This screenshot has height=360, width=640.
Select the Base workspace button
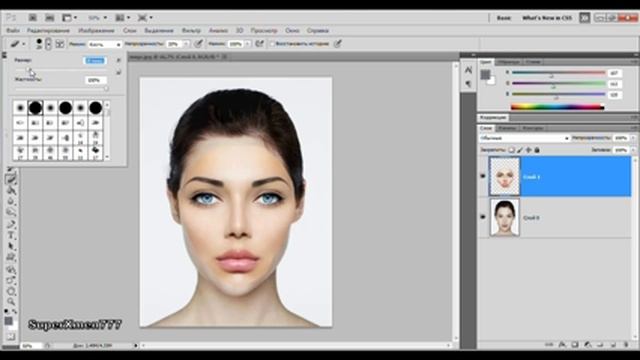click(504, 18)
